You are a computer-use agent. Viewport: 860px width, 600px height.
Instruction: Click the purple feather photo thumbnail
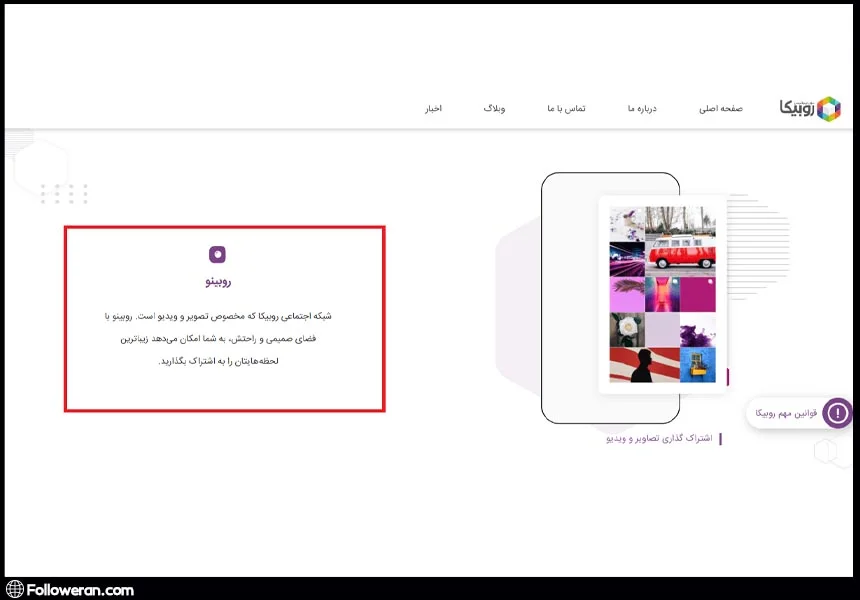point(627,294)
